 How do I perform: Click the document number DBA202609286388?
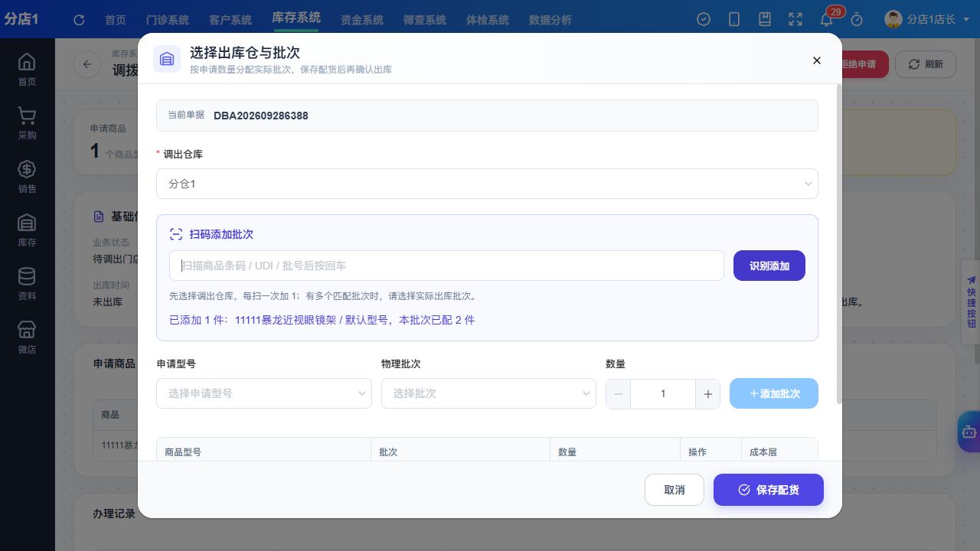(x=261, y=116)
